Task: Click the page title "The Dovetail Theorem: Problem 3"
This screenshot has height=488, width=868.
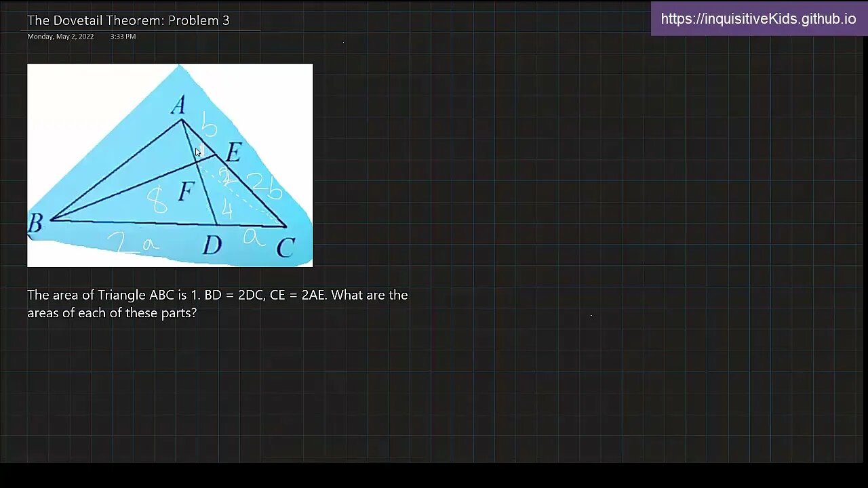Action: (x=128, y=20)
